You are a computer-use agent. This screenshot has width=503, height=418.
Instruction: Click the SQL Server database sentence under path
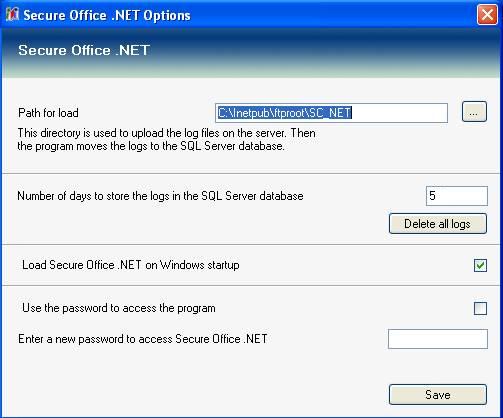[x=151, y=146]
